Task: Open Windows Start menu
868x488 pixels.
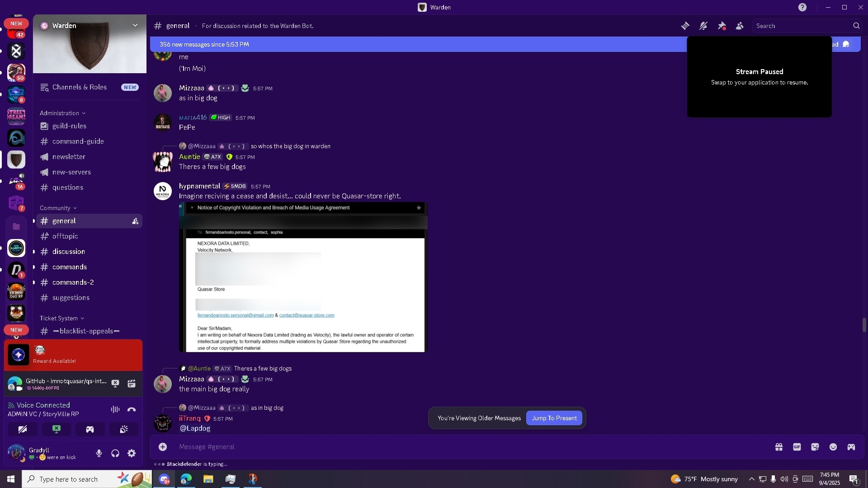Action: tap(11, 479)
